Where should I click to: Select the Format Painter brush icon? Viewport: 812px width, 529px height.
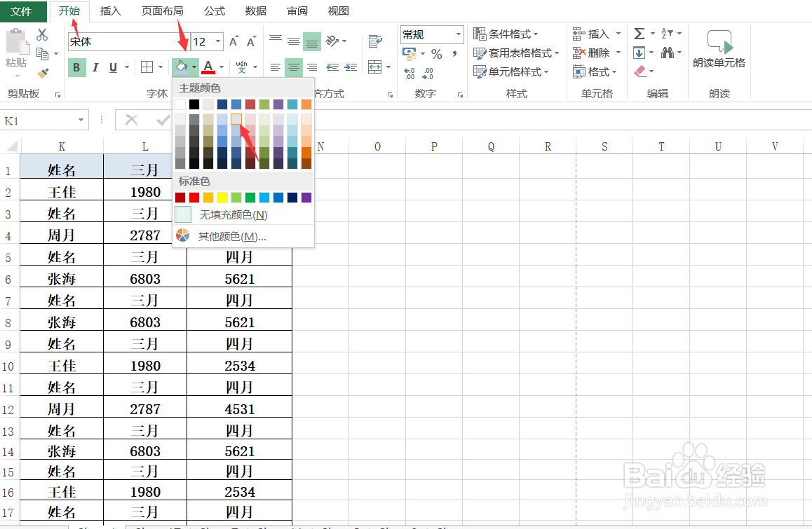[x=43, y=73]
